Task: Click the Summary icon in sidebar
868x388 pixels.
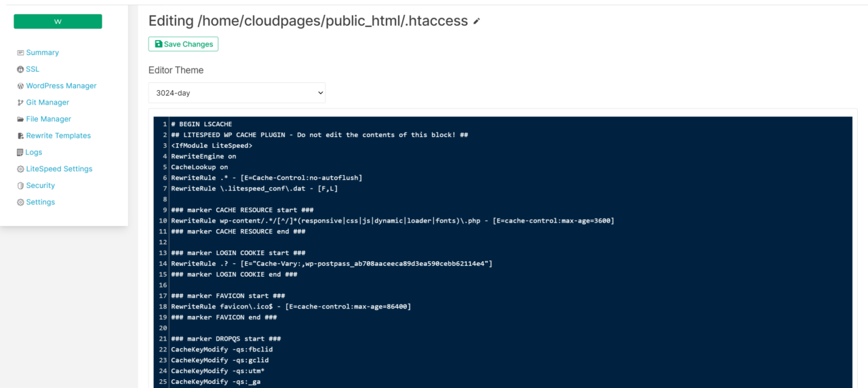Action: [20, 53]
